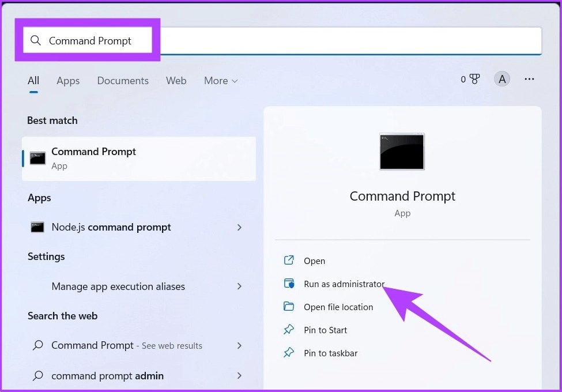The width and height of the screenshot is (562, 392).
Task: Click the Node.js command prompt icon
Action: pos(37,227)
